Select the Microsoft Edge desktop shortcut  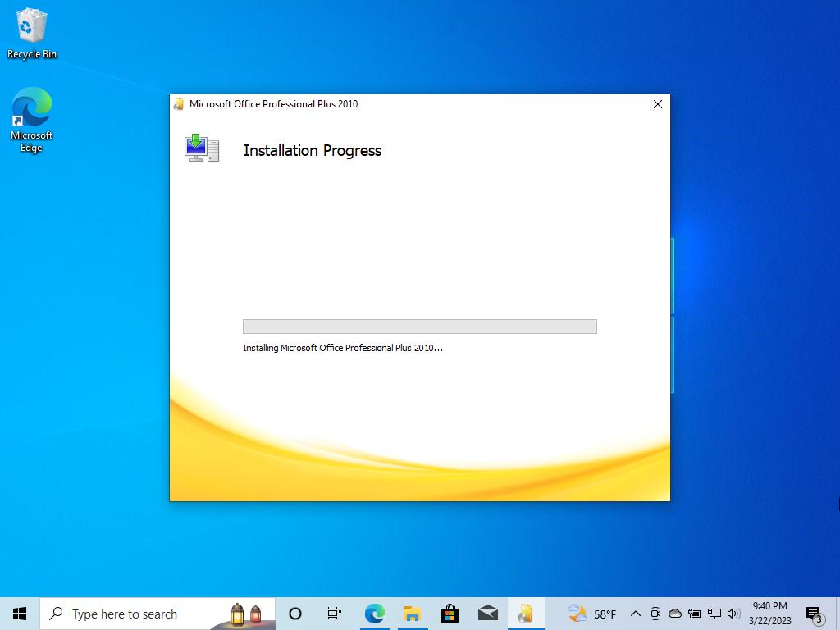click(31, 120)
